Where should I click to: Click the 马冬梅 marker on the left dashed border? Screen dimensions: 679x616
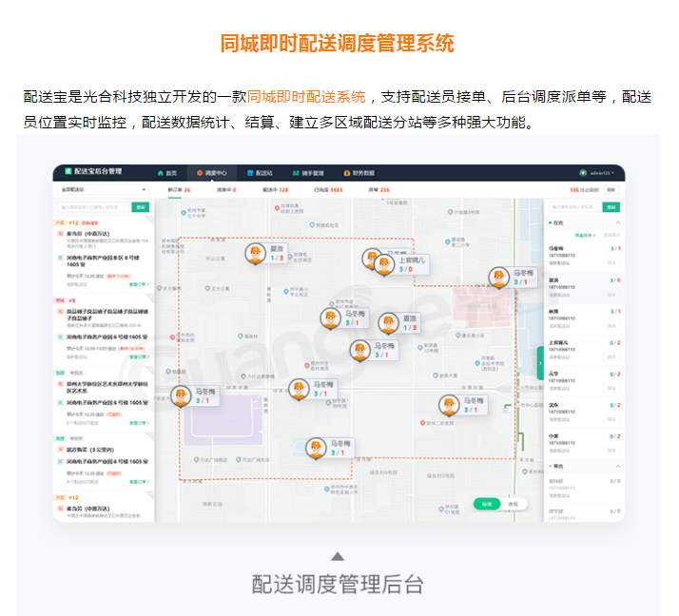pyautogui.click(x=194, y=396)
